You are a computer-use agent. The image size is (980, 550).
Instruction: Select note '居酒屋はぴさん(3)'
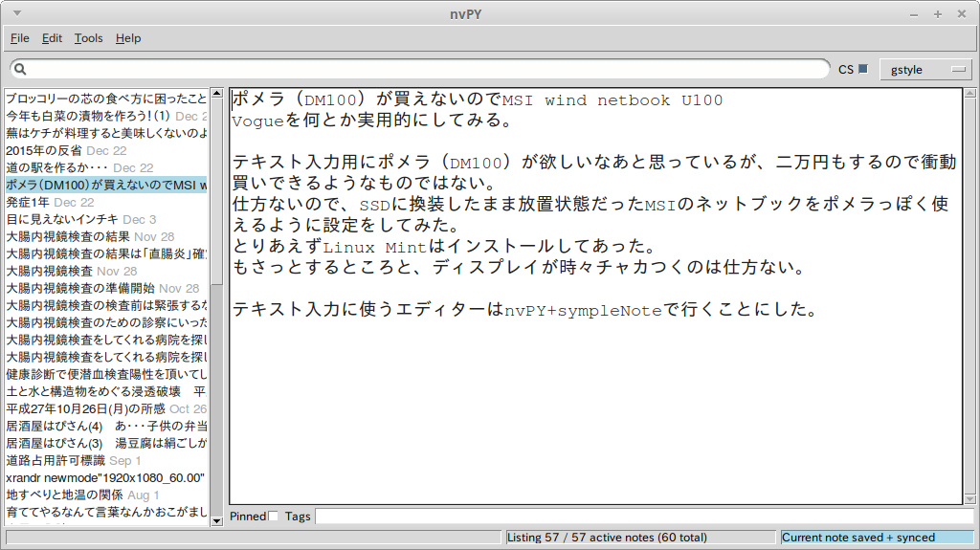[106, 443]
